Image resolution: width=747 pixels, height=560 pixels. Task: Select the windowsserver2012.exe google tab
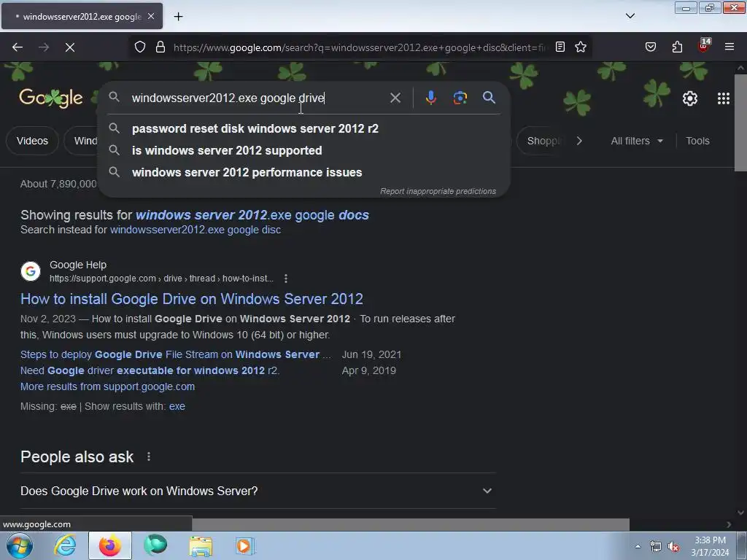(82, 16)
